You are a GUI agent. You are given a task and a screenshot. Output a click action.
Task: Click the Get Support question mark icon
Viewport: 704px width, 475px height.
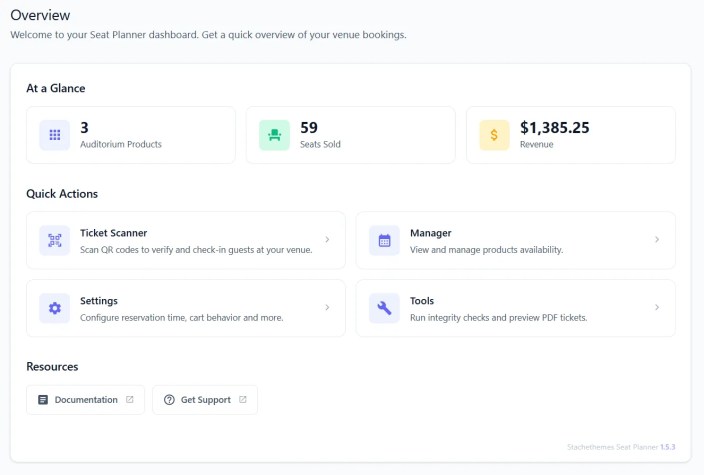(x=169, y=400)
